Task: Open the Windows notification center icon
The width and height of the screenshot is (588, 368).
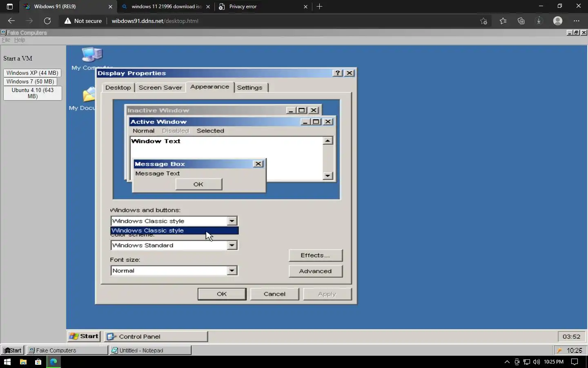Action: pyautogui.click(x=575, y=362)
